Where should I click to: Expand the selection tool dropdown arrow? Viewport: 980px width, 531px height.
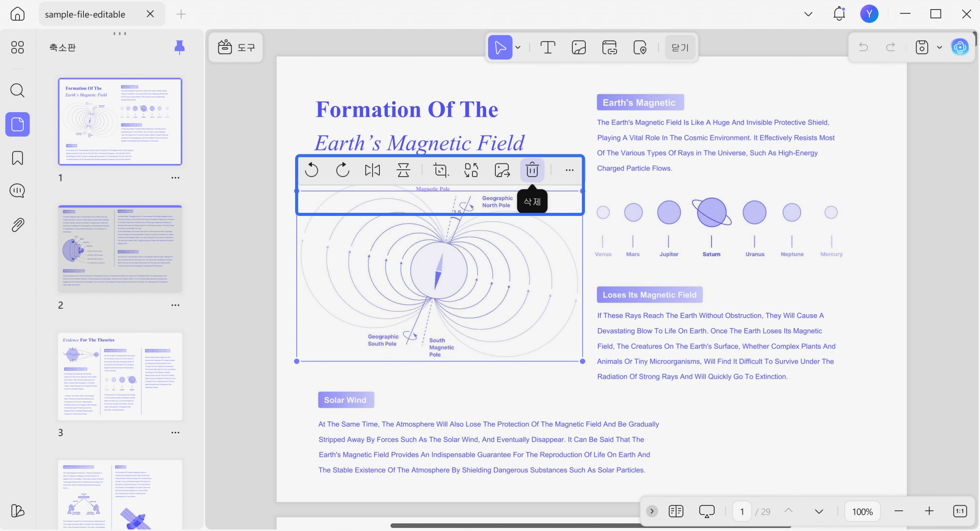coord(518,47)
